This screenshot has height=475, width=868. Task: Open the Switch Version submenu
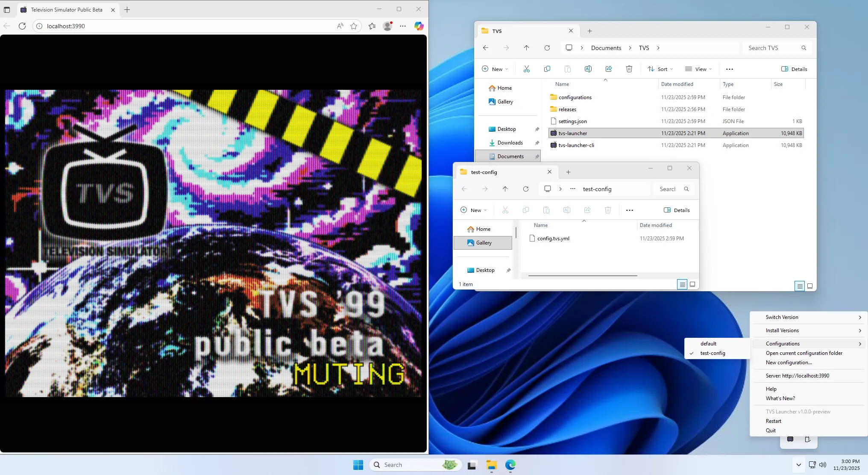(x=781, y=317)
